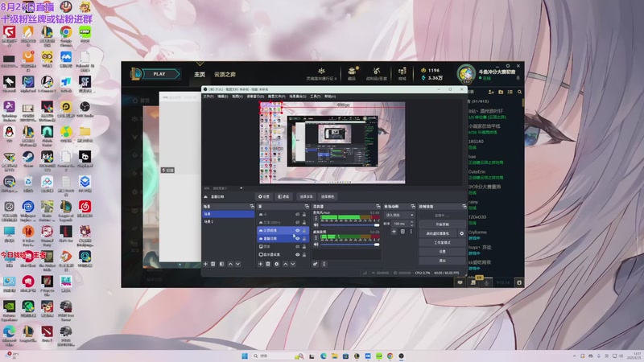The image size is (644, 362).
Task: Move scene up with Scenes panel up arrow
Action: [230, 264]
